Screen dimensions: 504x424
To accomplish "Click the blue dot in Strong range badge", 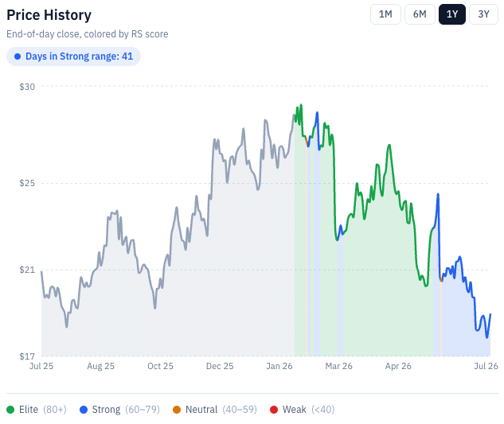I will pos(18,56).
